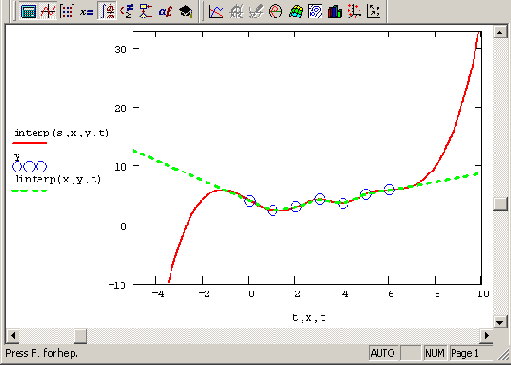Click the x-axis tick label -4

158,294
